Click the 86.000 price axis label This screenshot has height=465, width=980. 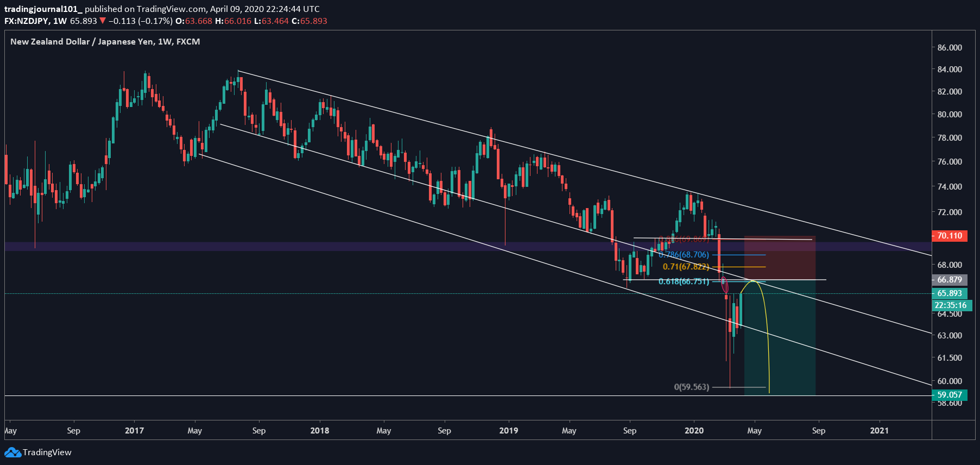coord(950,48)
